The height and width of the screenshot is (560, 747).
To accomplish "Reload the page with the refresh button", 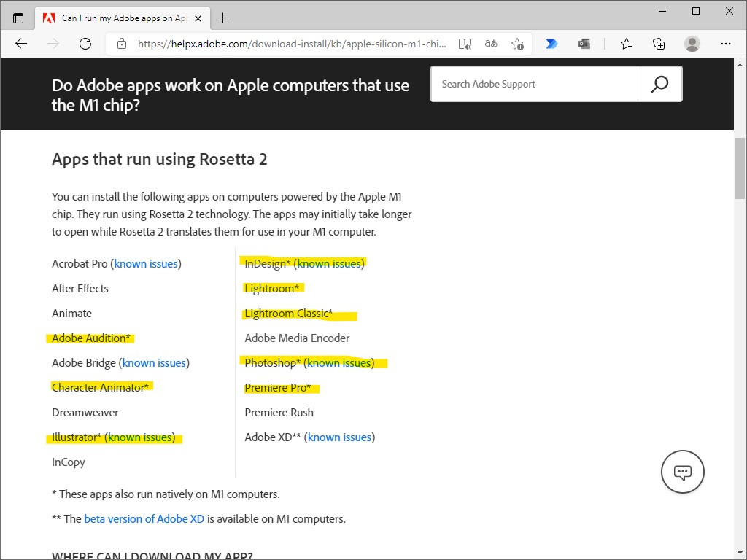I will click(x=85, y=44).
